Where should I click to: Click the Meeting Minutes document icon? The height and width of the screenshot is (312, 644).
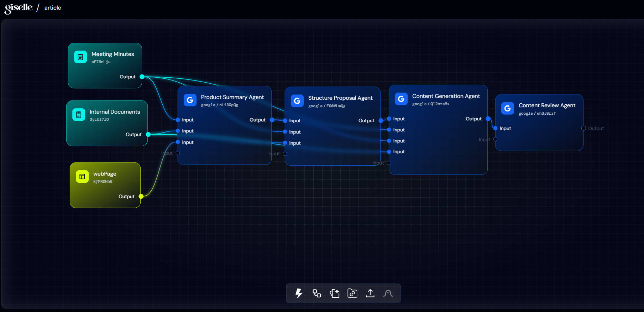click(x=80, y=57)
